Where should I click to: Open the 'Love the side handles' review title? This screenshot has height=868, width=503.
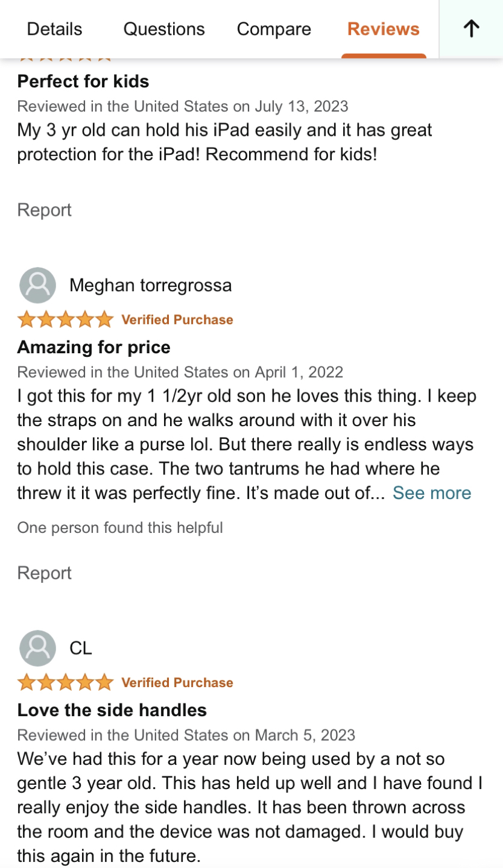[x=112, y=710]
